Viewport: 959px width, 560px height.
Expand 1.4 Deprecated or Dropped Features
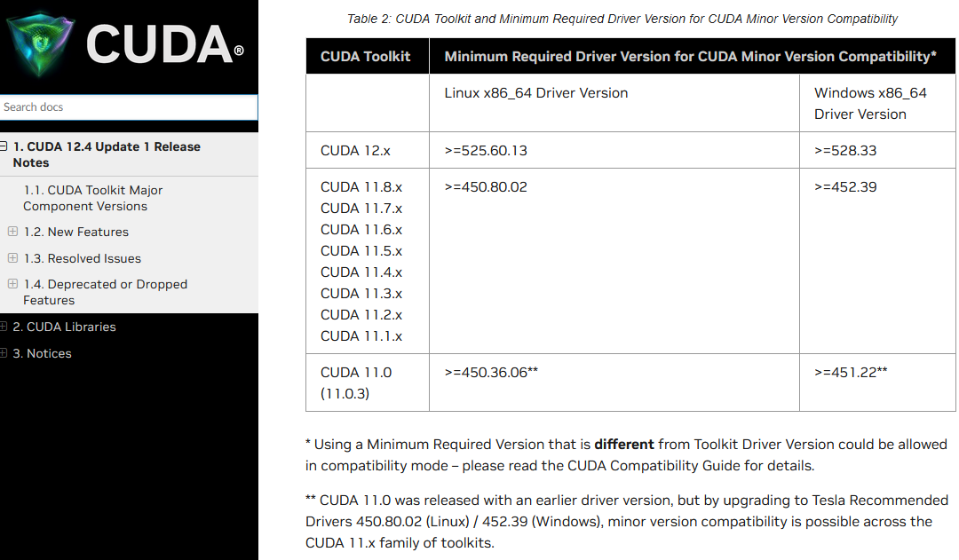[x=12, y=284]
